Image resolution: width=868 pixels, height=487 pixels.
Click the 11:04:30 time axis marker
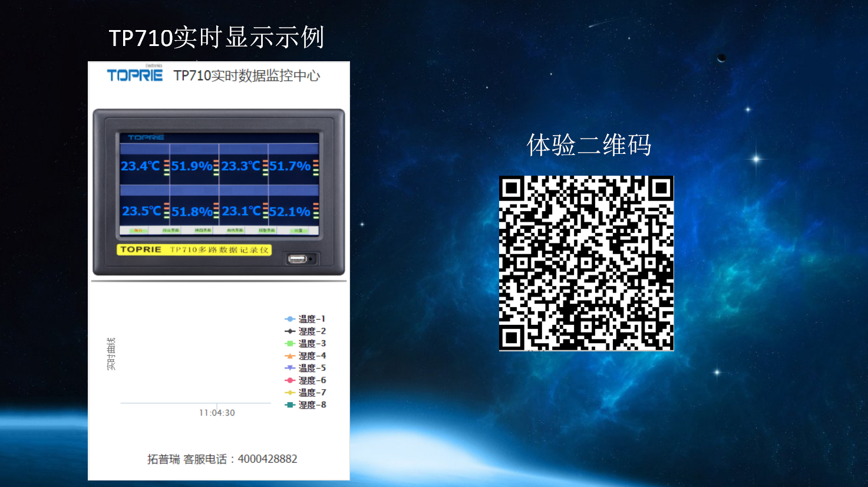(x=217, y=413)
